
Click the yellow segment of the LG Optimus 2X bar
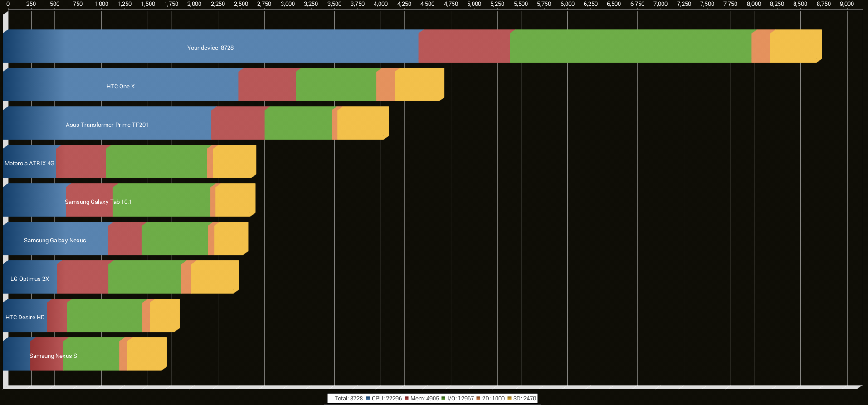tap(215, 277)
